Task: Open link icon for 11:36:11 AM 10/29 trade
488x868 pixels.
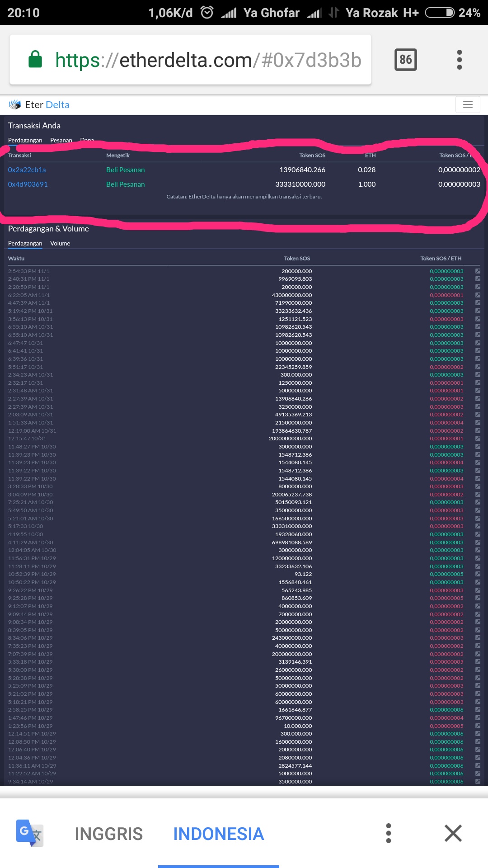Action: point(478,766)
